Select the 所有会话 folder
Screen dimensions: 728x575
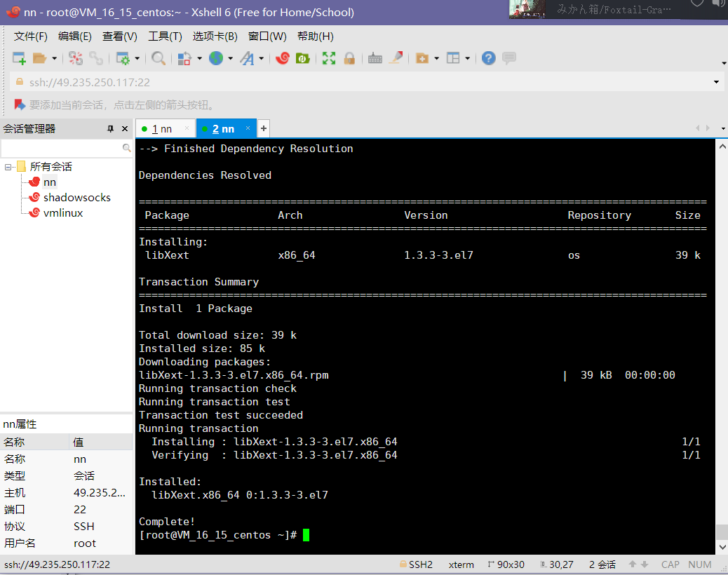[x=51, y=167]
